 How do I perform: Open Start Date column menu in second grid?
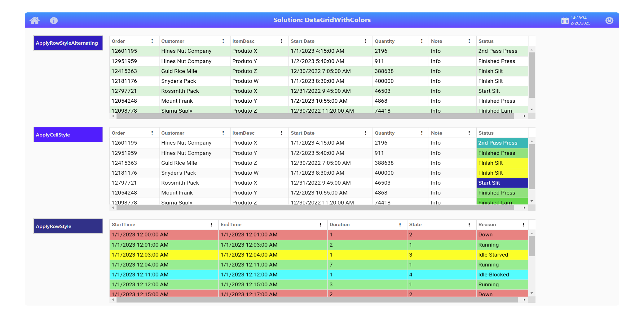[366, 133]
